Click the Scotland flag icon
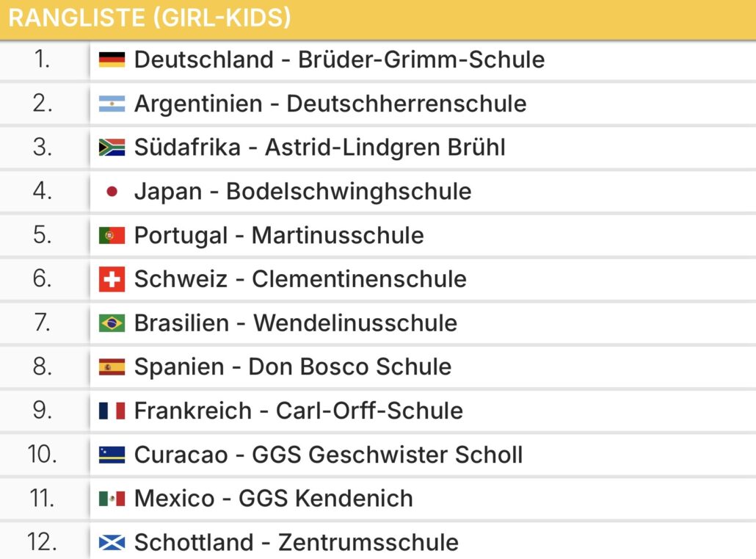The width and height of the screenshot is (756, 559). (x=112, y=542)
